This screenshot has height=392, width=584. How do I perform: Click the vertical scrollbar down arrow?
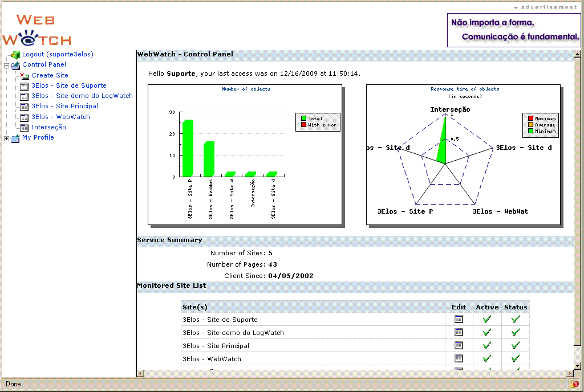point(578,365)
